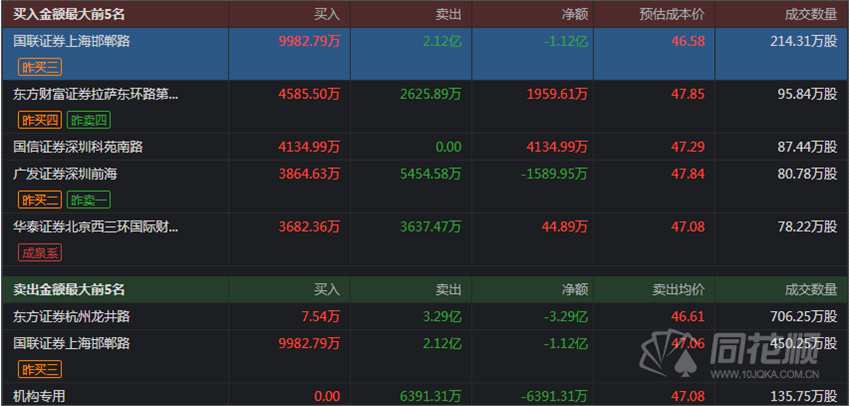The image size is (850, 406).
Task: Click the 昨买三 tag in the highlighted buy-table row
Action: (40, 68)
